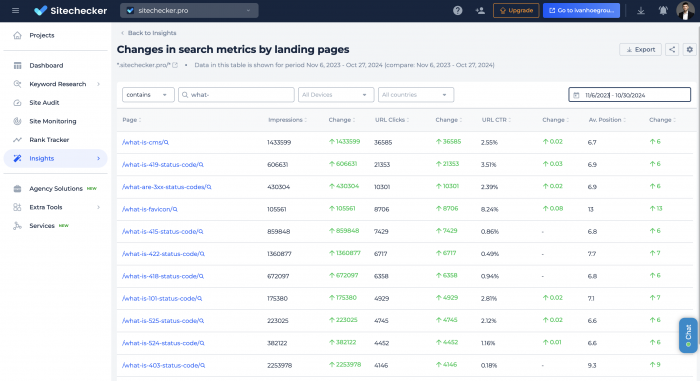Image resolution: width=700 pixels, height=381 pixels.
Task: Open the help question mark icon
Action: (458, 10)
